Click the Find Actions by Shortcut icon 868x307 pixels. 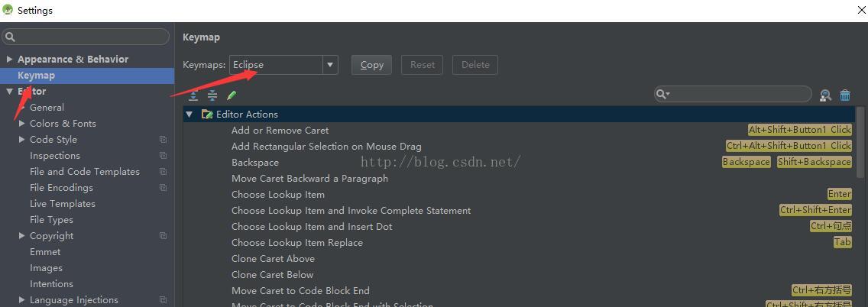pyautogui.click(x=825, y=95)
